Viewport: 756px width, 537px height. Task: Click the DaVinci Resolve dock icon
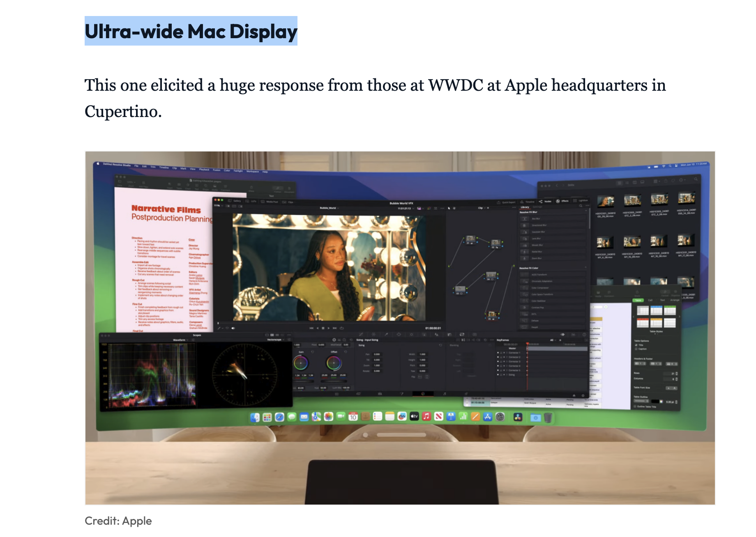coord(518,417)
